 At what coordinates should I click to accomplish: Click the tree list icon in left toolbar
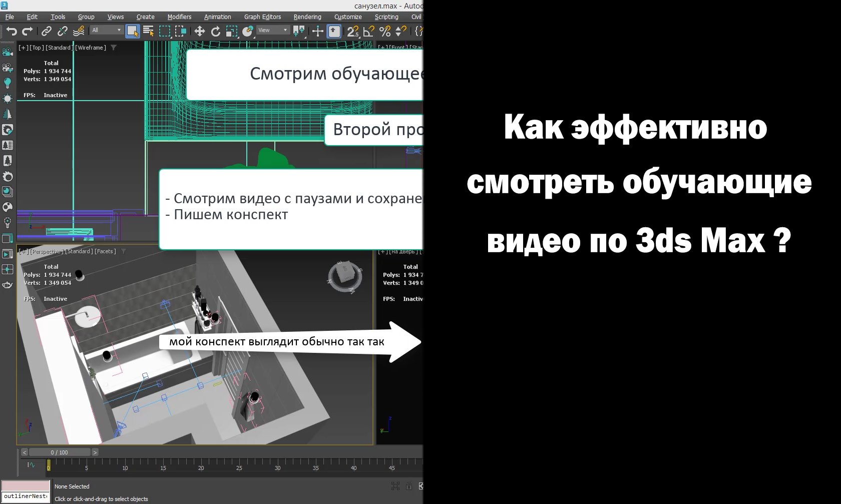[8, 145]
